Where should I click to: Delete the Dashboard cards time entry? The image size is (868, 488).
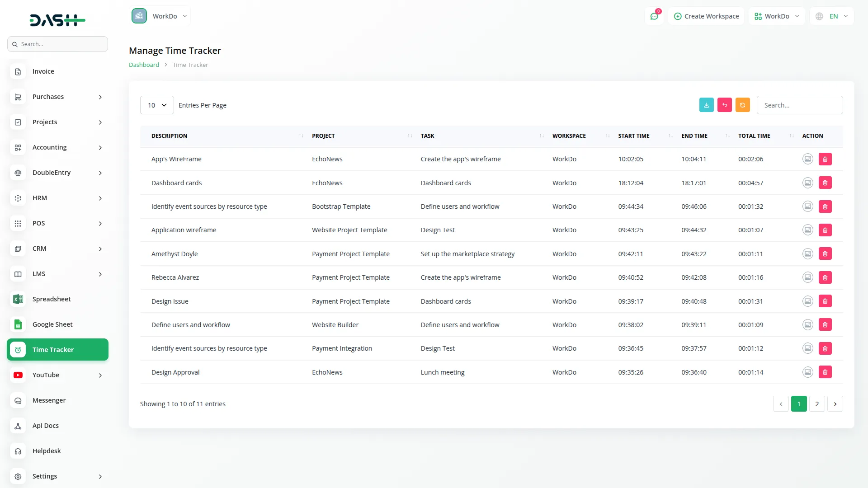[x=825, y=183]
